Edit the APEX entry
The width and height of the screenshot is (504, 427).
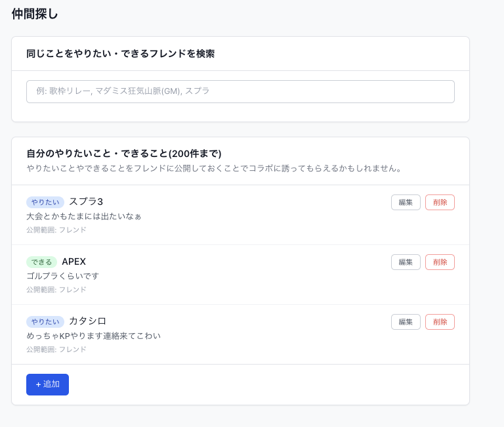406,262
